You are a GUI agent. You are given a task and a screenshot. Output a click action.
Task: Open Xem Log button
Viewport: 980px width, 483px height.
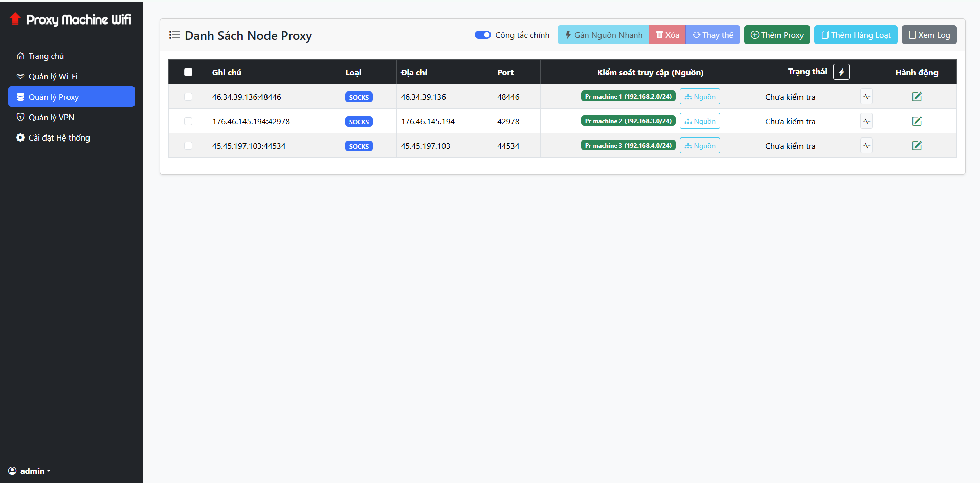[x=929, y=35]
